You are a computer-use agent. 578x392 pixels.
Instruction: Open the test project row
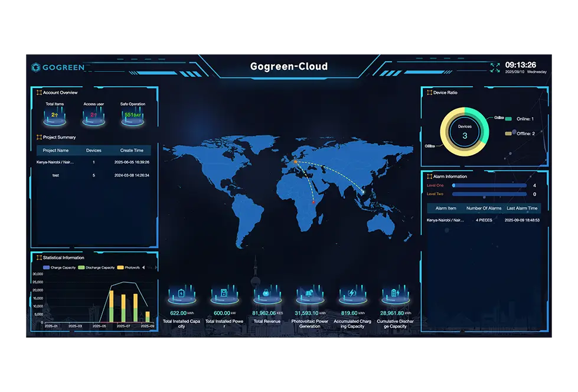93,175
